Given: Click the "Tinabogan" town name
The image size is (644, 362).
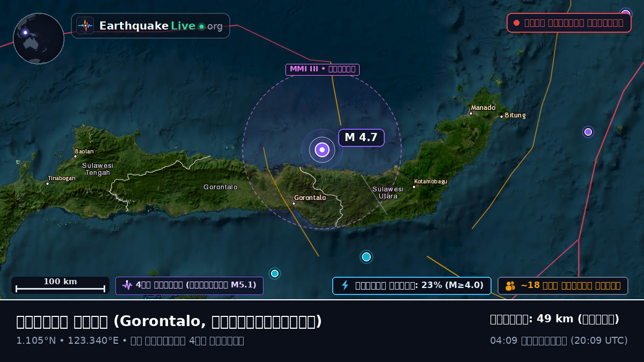Looking at the screenshot, I should pyautogui.click(x=62, y=178).
